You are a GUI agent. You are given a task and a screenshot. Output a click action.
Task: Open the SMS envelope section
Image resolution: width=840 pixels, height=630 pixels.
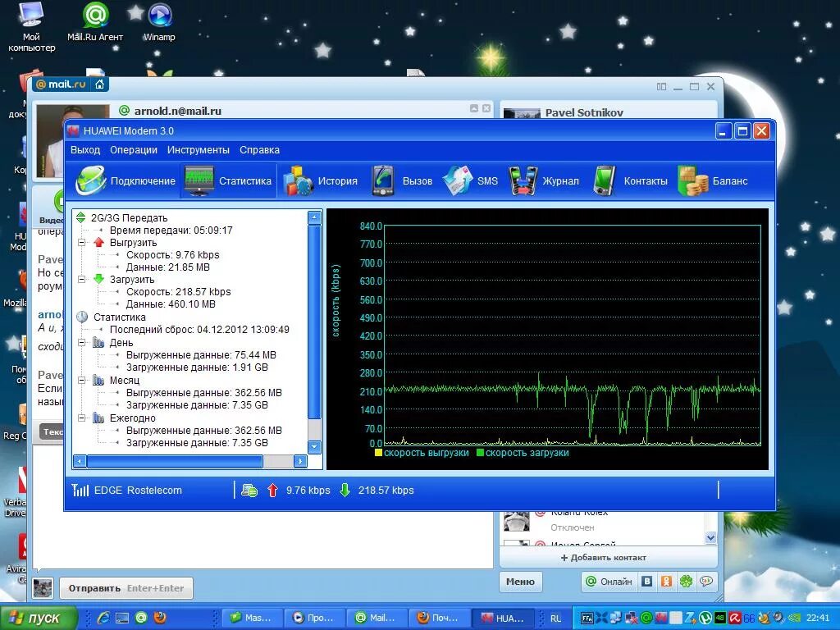(x=470, y=181)
